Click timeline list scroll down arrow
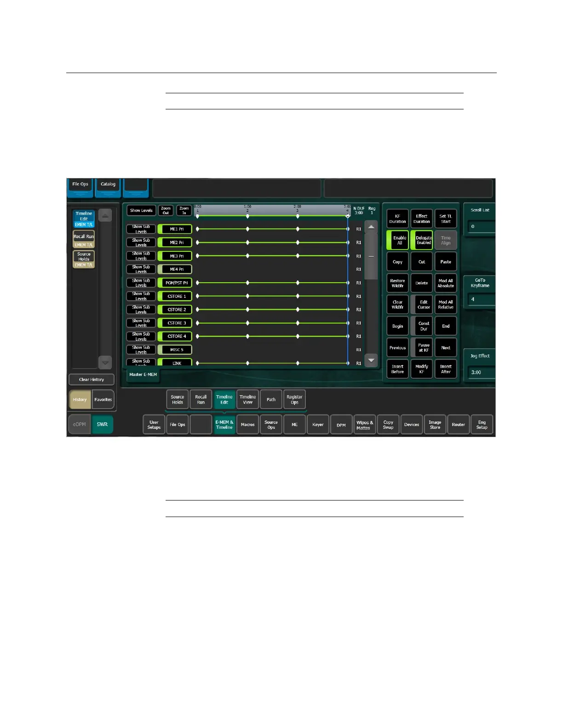This screenshot has height=728, width=563. click(371, 360)
